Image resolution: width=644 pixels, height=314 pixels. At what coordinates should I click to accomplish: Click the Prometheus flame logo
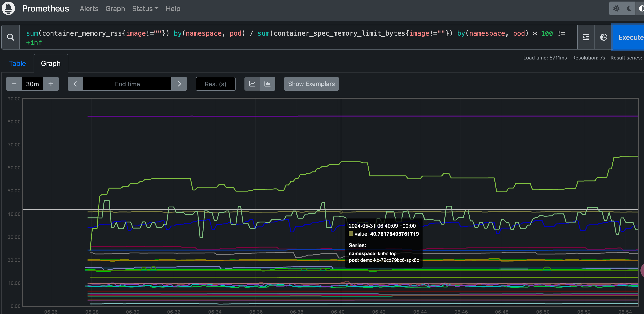click(8, 8)
